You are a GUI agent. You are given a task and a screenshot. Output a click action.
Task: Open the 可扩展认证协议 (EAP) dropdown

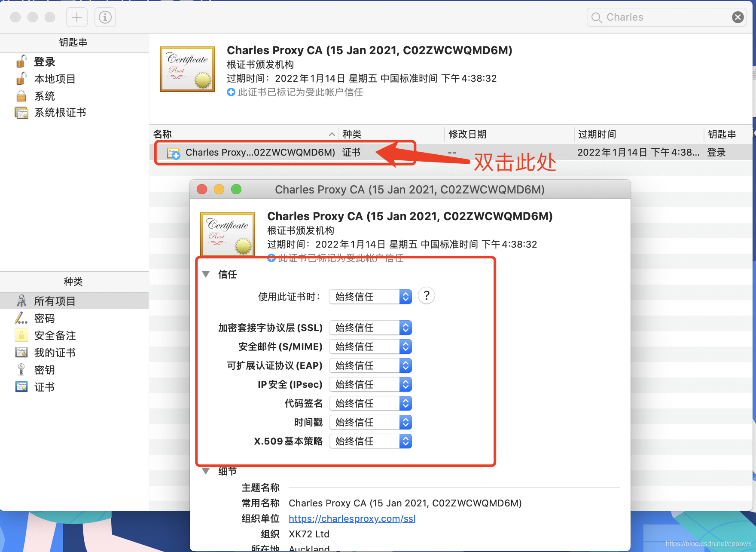[x=370, y=365]
